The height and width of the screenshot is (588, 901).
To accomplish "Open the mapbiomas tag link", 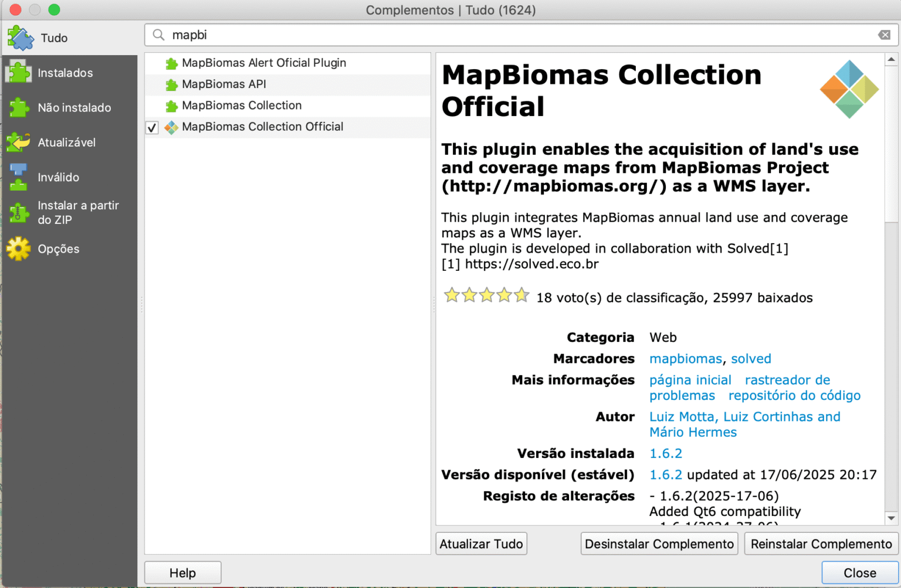I will pyautogui.click(x=685, y=358).
